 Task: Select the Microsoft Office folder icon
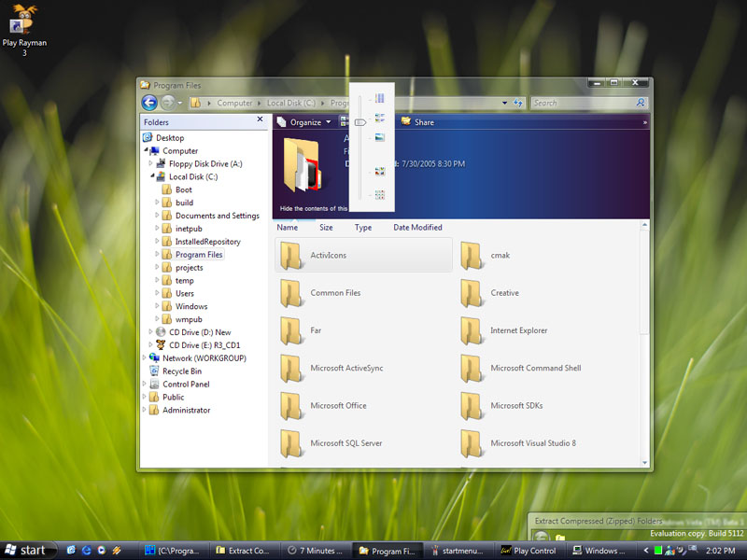point(291,406)
